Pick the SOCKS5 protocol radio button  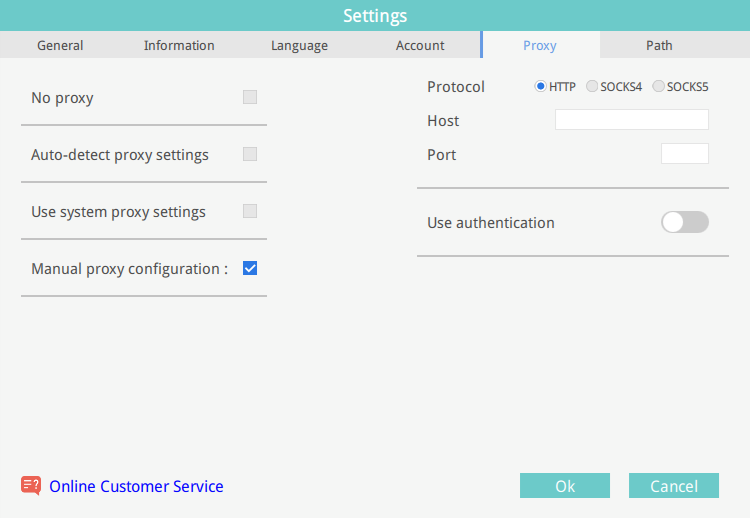click(658, 86)
